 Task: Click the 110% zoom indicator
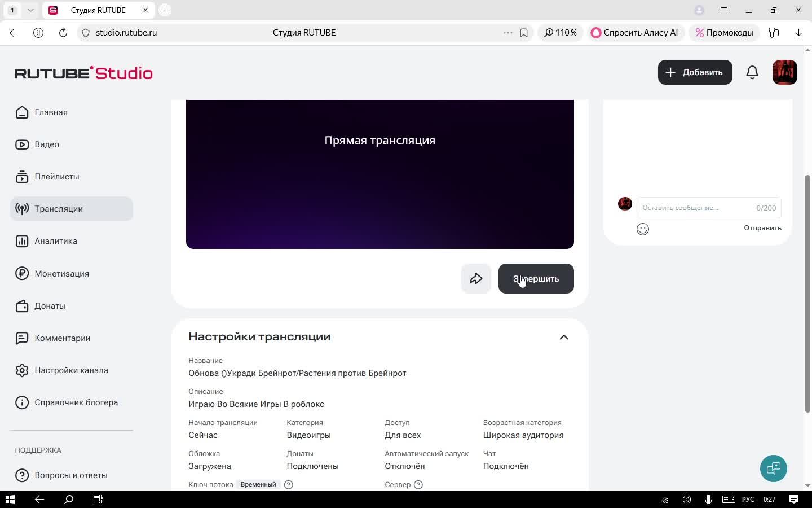coord(561,33)
